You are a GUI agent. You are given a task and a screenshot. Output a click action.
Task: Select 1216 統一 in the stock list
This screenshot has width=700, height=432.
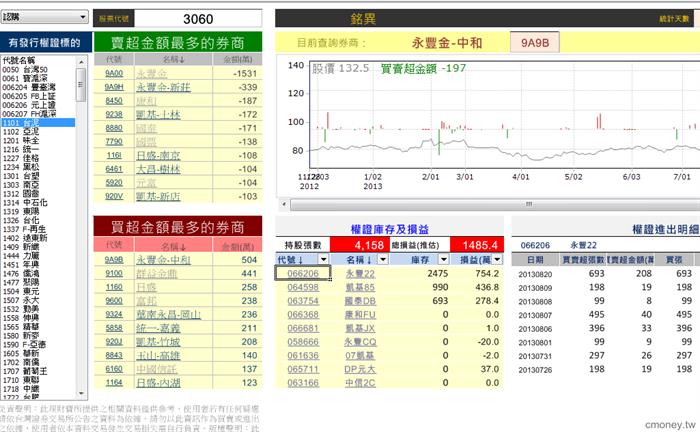[x=21, y=150]
